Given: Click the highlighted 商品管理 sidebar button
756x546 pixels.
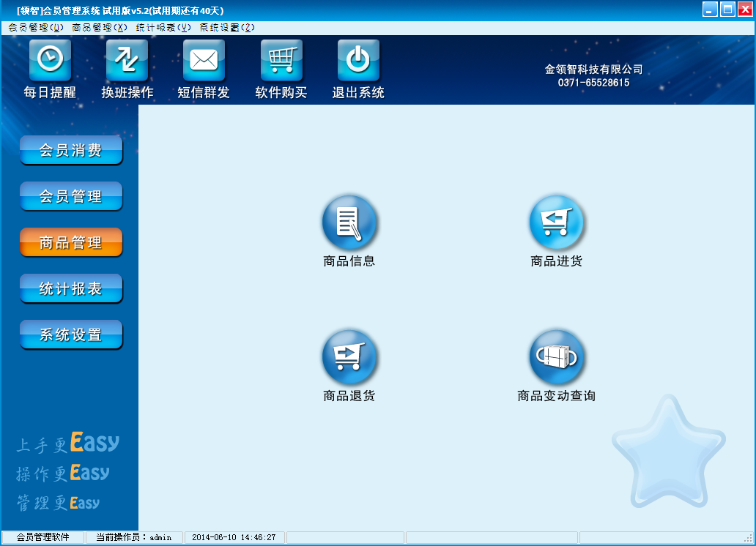Looking at the screenshot, I should point(71,242).
